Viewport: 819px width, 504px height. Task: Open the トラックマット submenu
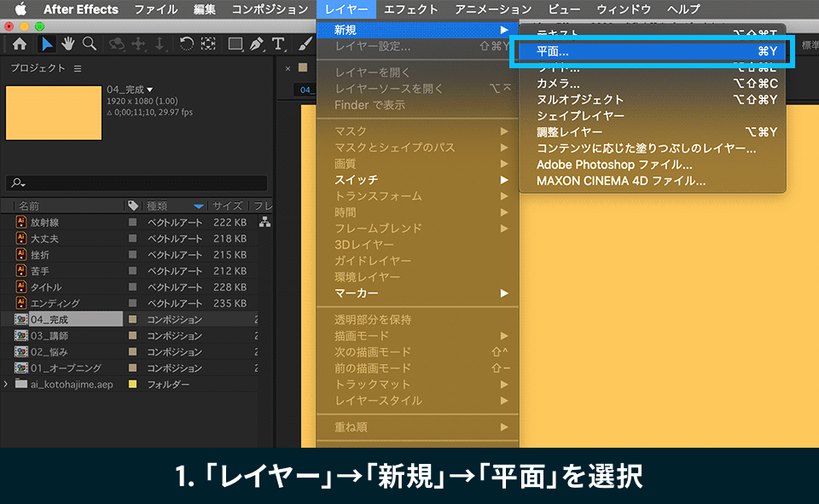tap(417, 384)
